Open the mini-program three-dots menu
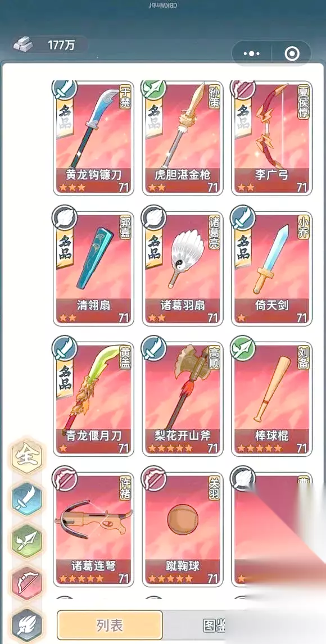Viewport: 326px width, 644px height. click(251, 53)
